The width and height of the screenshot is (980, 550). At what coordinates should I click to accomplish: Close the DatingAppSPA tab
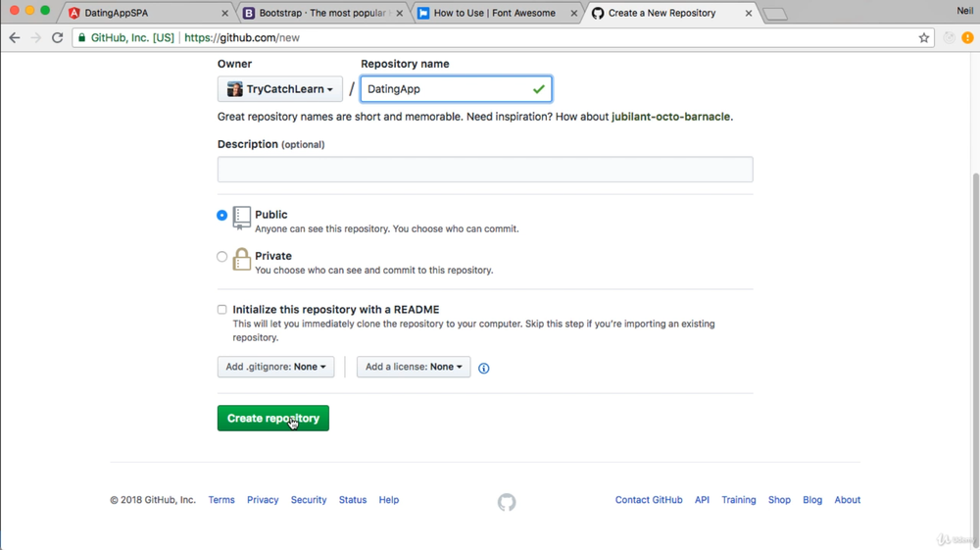[x=225, y=13]
